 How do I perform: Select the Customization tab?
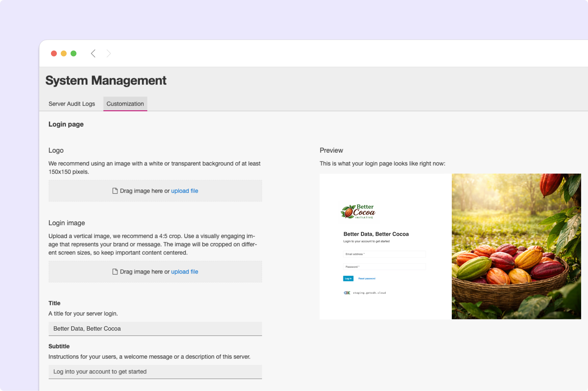125,104
